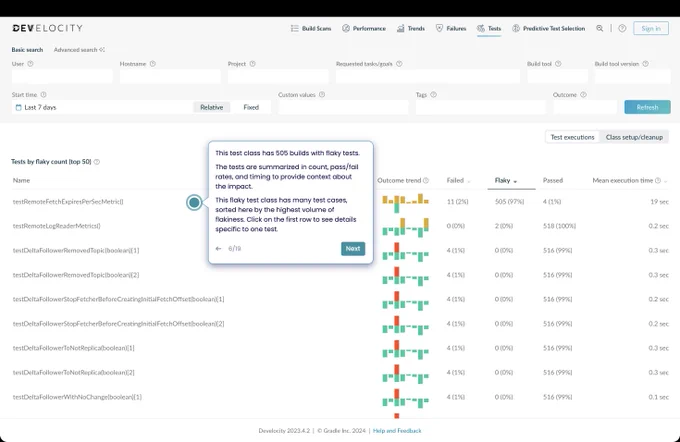Click trend chart for testRemoteLogReaderMetrics()
The width and height of the screenshot is (680, 442).
point(405,227)
